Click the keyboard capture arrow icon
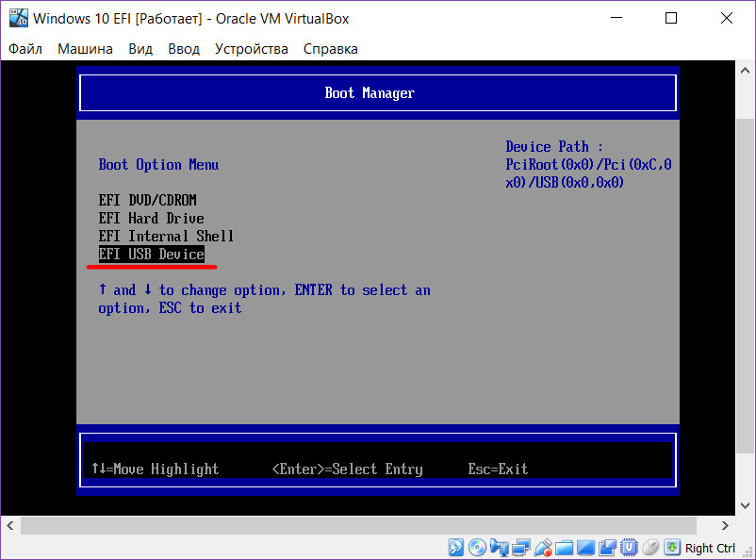The width and height of the screenshot is (756, 560). coord(672,548)
